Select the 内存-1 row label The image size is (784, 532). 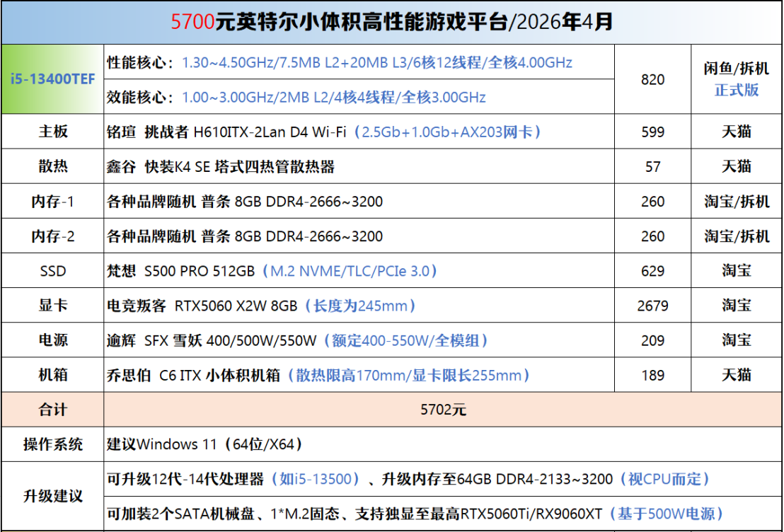pos(52,201)
